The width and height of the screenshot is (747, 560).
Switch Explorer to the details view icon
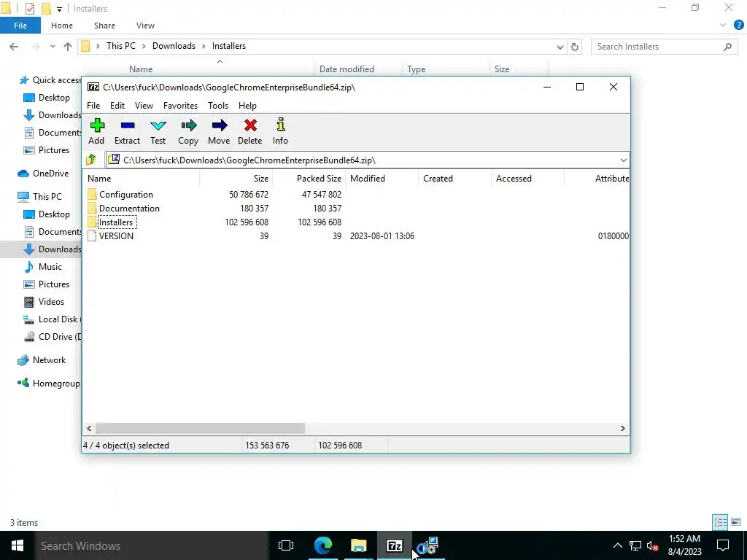click(720, 522)
